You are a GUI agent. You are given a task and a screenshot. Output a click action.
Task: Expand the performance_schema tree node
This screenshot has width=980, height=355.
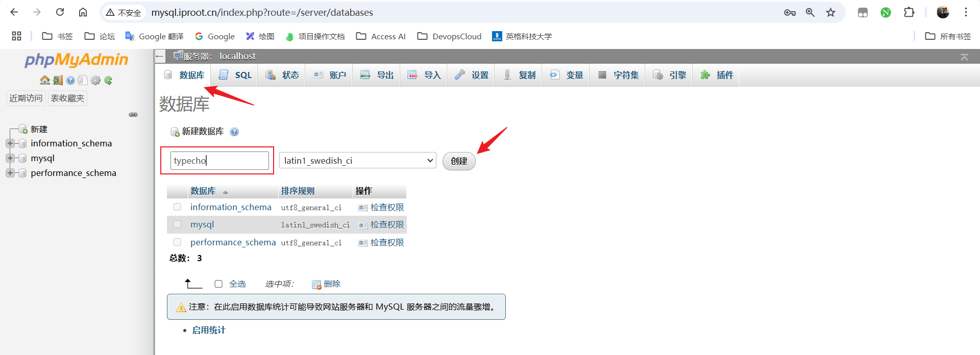click(10, 173)
